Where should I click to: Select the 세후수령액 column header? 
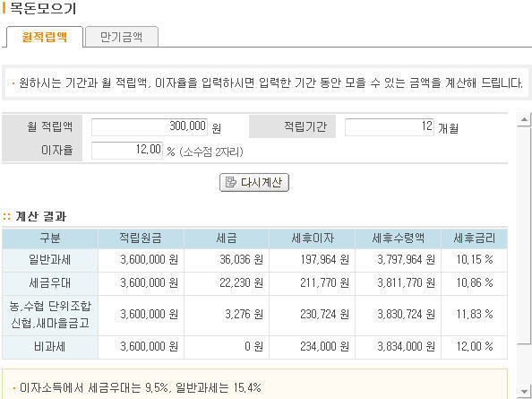tap(398, 239)
